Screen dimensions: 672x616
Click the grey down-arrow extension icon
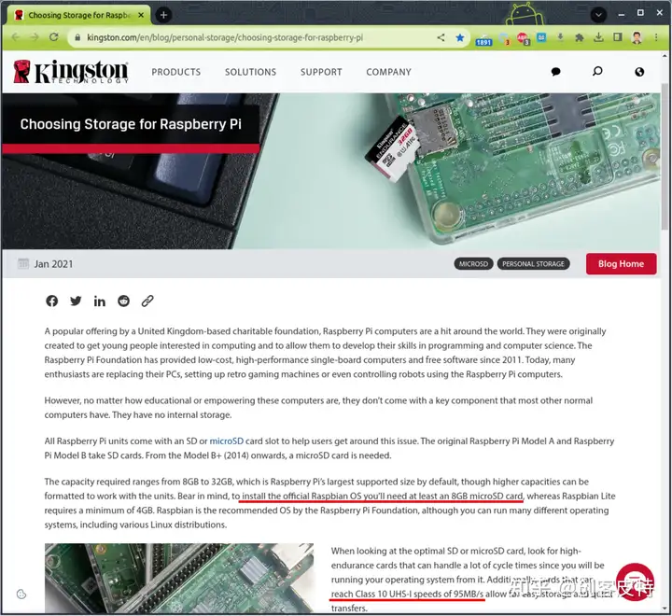(560, 37)
